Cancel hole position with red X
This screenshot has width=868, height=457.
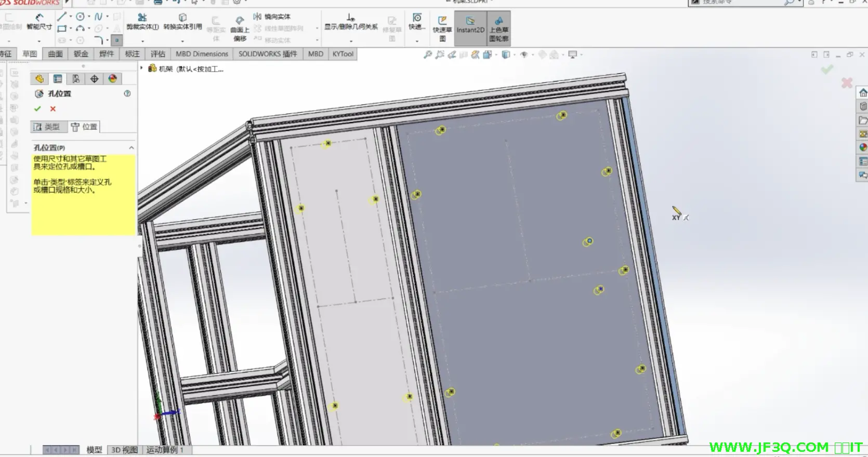point(52,109)
